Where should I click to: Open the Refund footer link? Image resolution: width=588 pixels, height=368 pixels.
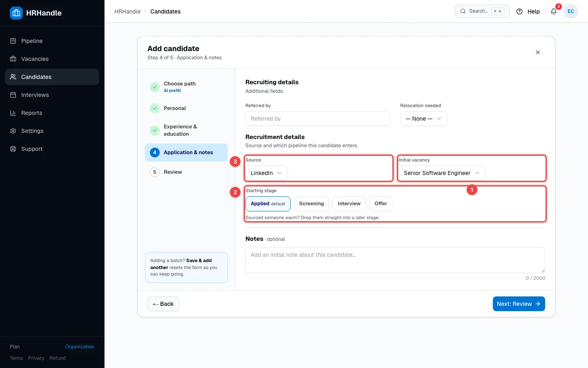pyautogui.click(x=58, y=358)
